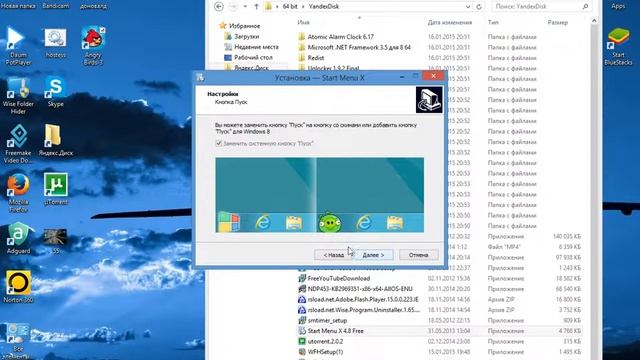640x360 pixels.
Task: Open µTorrent desktop shortcut
Action: [x=56, y=189]
